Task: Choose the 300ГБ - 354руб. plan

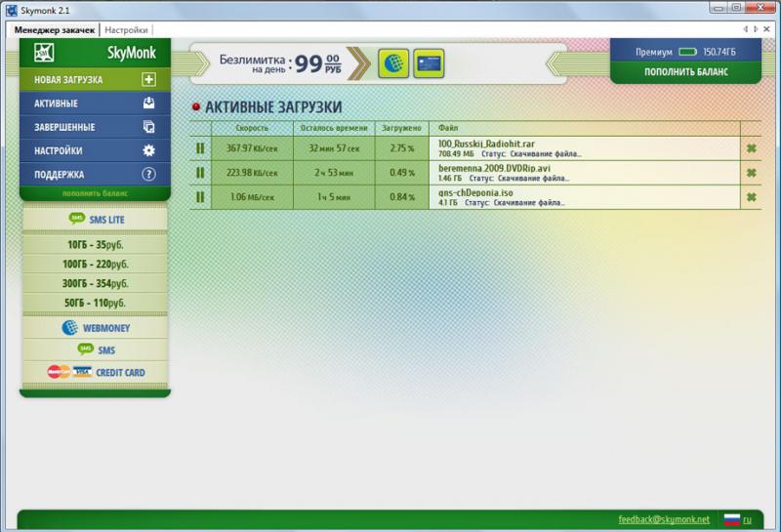Action: click(x=95, y=283)
